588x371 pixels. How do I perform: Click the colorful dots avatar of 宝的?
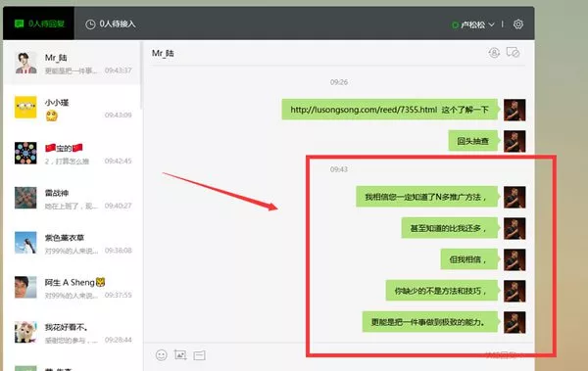click(25, 153)
